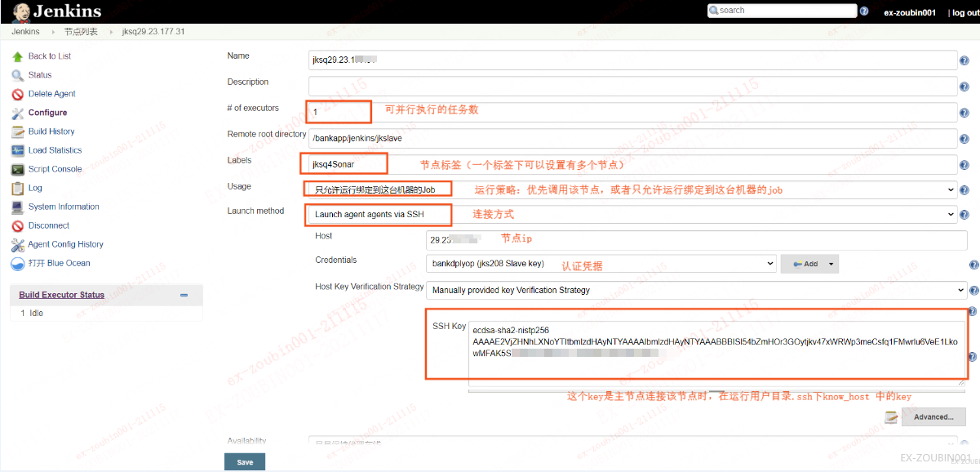
Task: Collapse the Build Executor Status panel
Action: click(184, 296)
